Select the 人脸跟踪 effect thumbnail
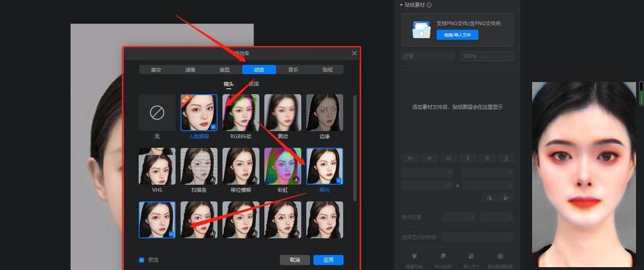 click(x=199, y=113)
